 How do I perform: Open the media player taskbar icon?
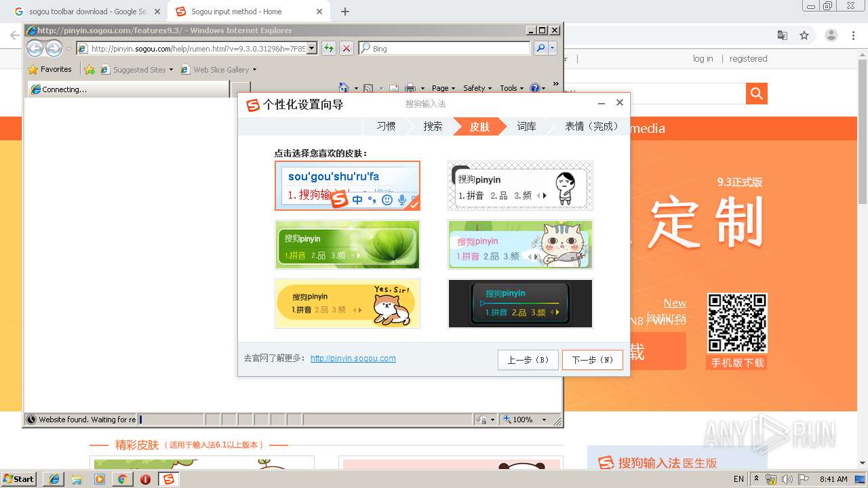tap(100, 479)
